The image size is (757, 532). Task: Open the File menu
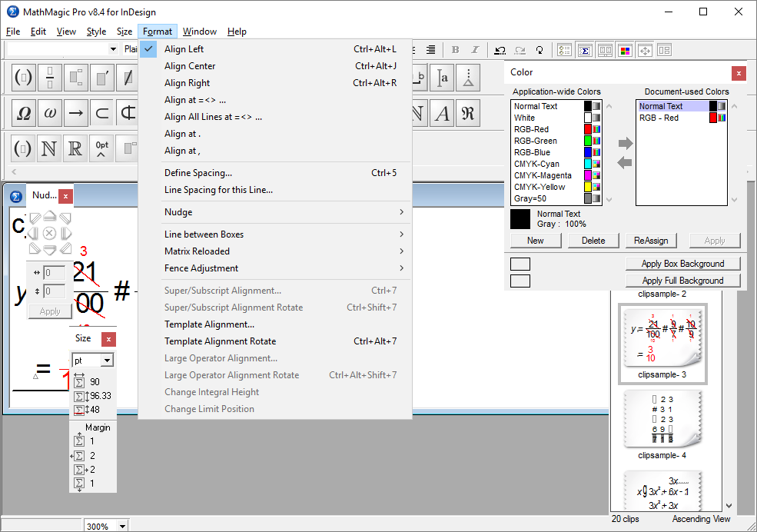coord(13,32)
